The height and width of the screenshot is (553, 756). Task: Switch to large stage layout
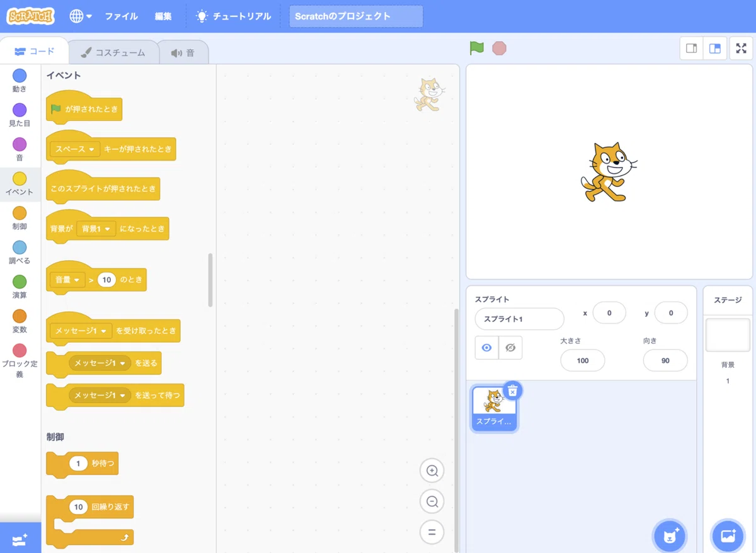pos(715,48)
